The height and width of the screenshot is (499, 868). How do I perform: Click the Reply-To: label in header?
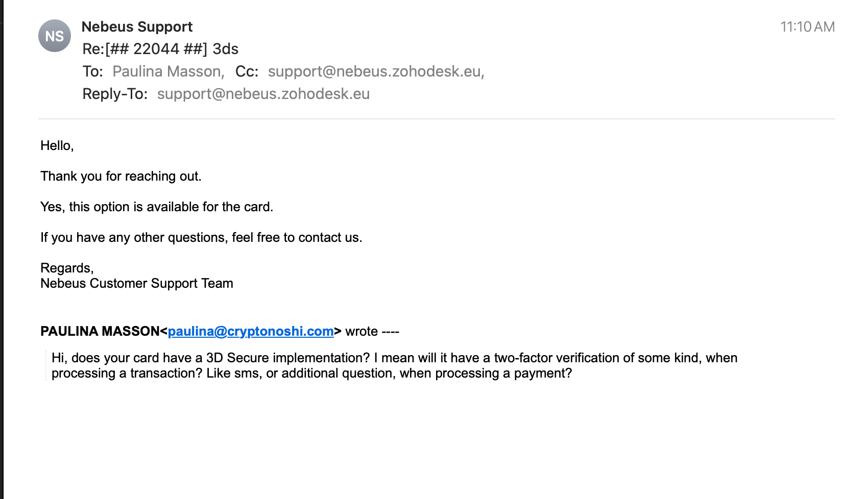click(115, 94)
